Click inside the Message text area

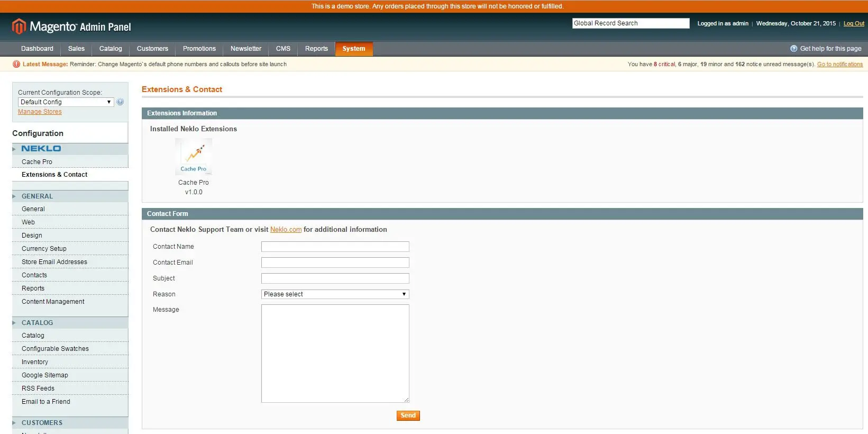point(335,354)
